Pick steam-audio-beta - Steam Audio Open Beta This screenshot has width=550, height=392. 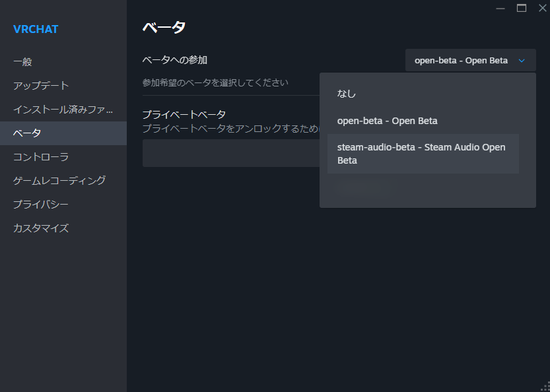point(423,154)
